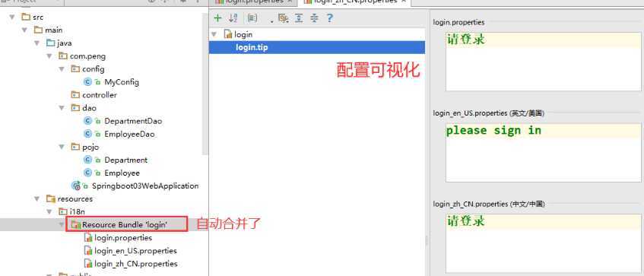Screen dimensions: 644x276
Task: Close the login_zh_CN.properties editor tab
Action: click(x=403, y=2)
